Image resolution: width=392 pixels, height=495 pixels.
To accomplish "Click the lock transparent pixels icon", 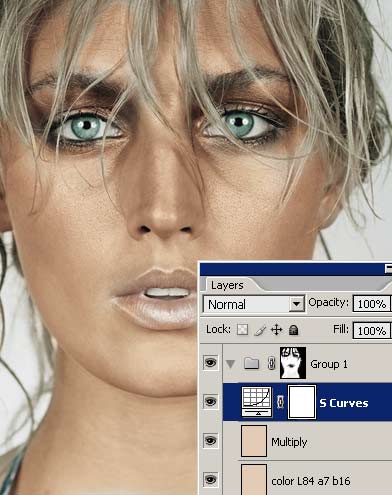I will click(242, 330).
